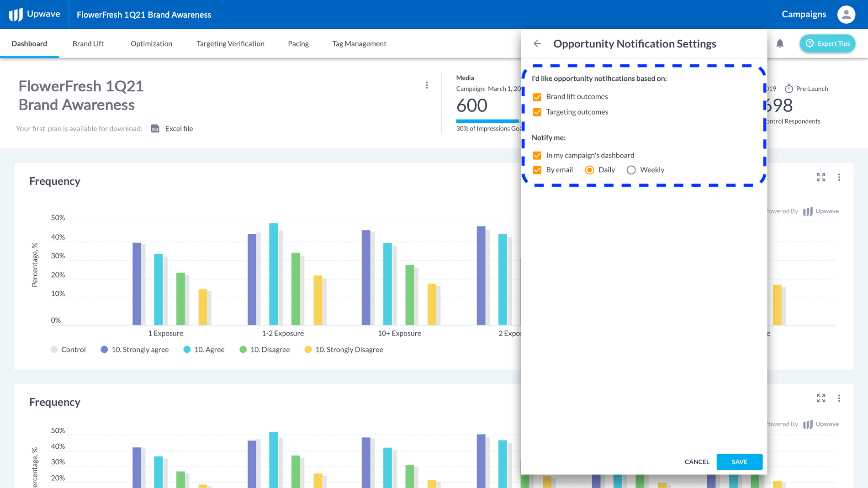Click the Campaigns link in header
The image size is (868, 488).
(x=804, y=14)
